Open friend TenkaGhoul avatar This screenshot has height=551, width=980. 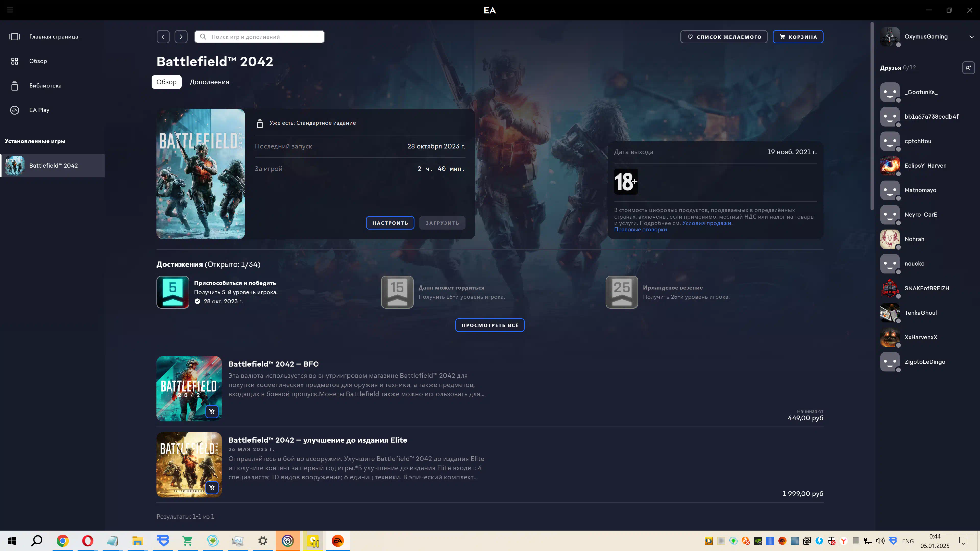coord(890,313)
